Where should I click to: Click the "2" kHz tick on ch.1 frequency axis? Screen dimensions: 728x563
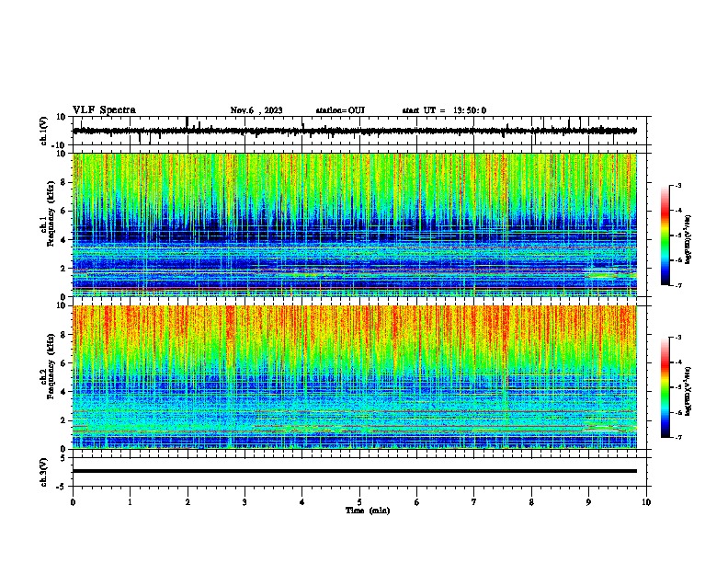click(x=63, y=269)
